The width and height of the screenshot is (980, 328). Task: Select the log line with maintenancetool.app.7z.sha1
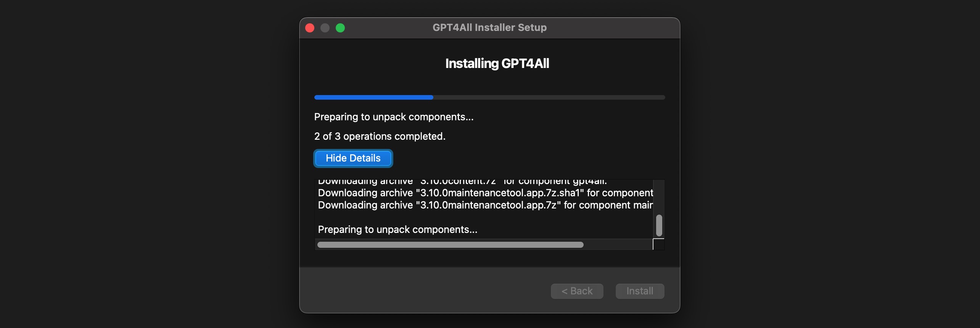tap(485, 193)
